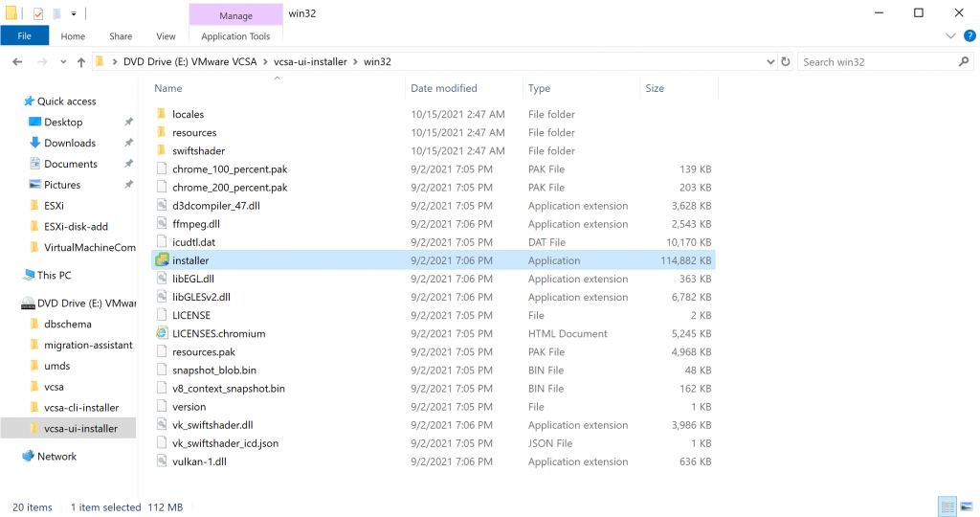This screenshot has width=980, height=517.
Task: Select v8_context_snapshot.bin file name
Action: tap(229, 388)
